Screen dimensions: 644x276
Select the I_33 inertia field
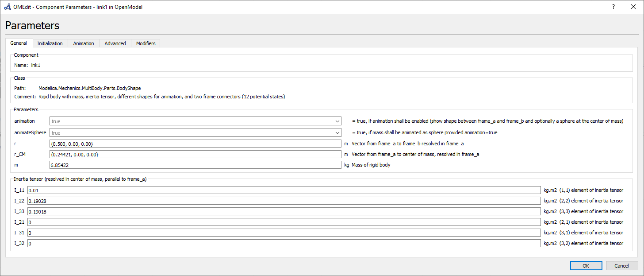(284, 211)
